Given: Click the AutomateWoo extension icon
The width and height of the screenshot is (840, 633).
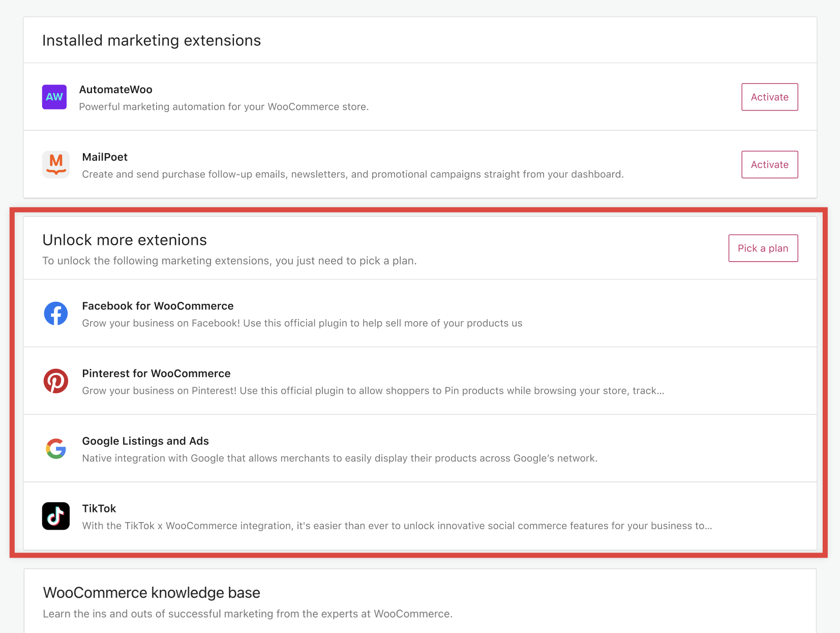Looking at the screenshot, I should click(54, 97).
